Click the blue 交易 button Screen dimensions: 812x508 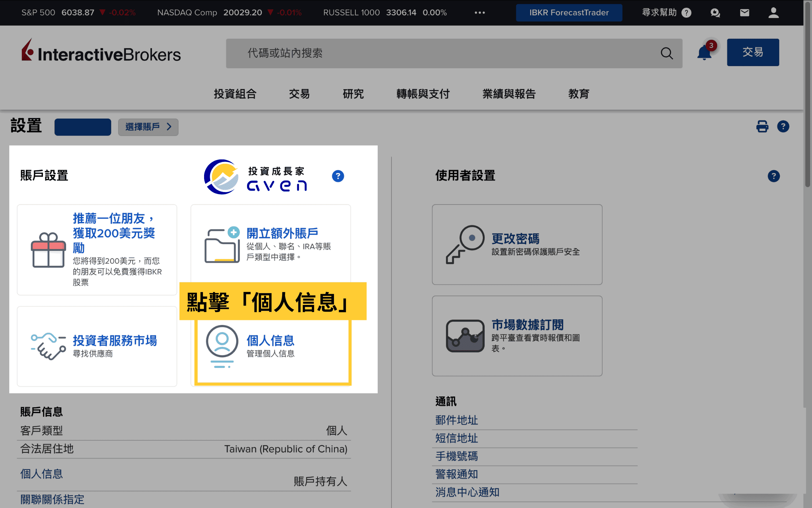(x=753, y=52)
